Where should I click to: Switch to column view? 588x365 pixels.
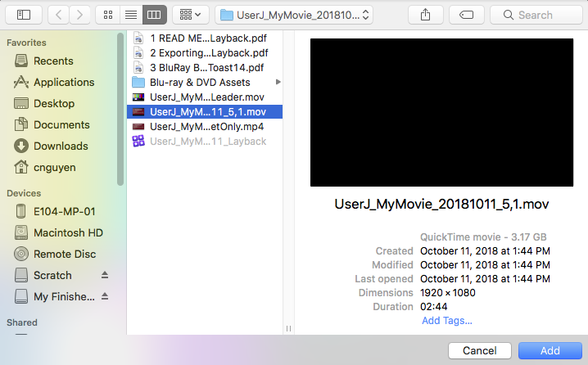click(x=154, y=15)
